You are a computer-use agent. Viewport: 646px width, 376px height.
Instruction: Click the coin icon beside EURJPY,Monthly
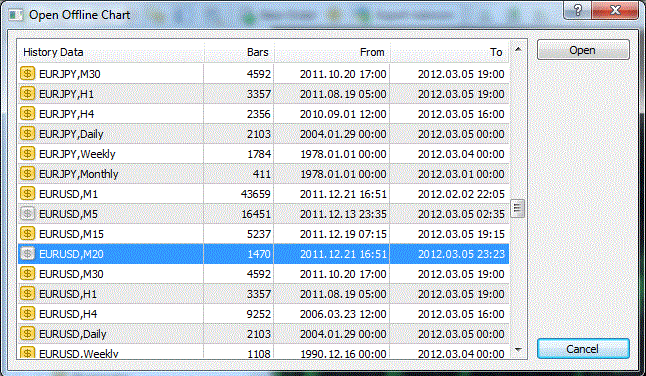(27, 174)
